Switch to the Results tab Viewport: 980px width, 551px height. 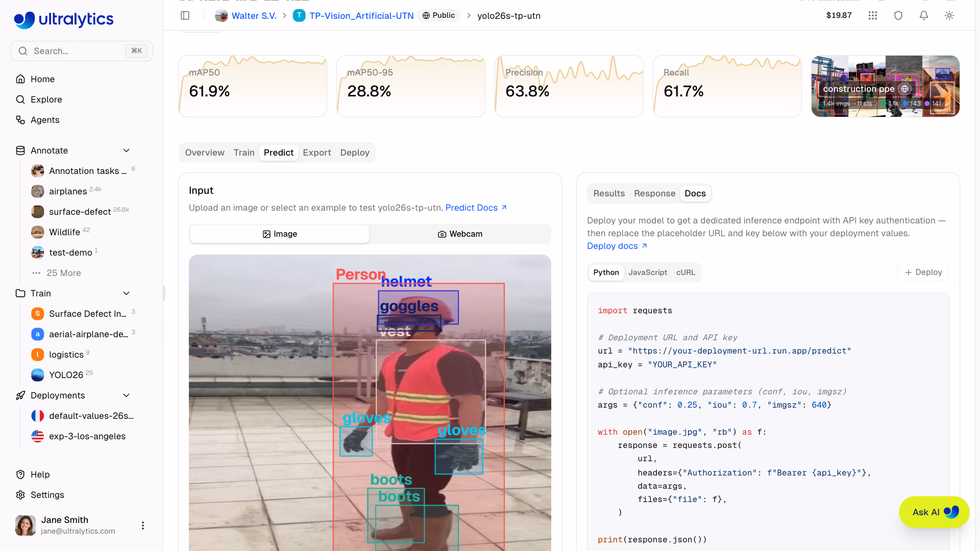point(609,193)
